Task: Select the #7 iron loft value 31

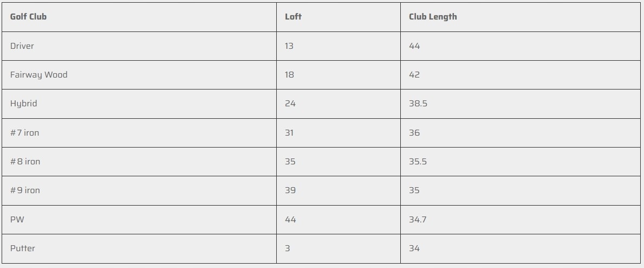Action: click(290, 133)
